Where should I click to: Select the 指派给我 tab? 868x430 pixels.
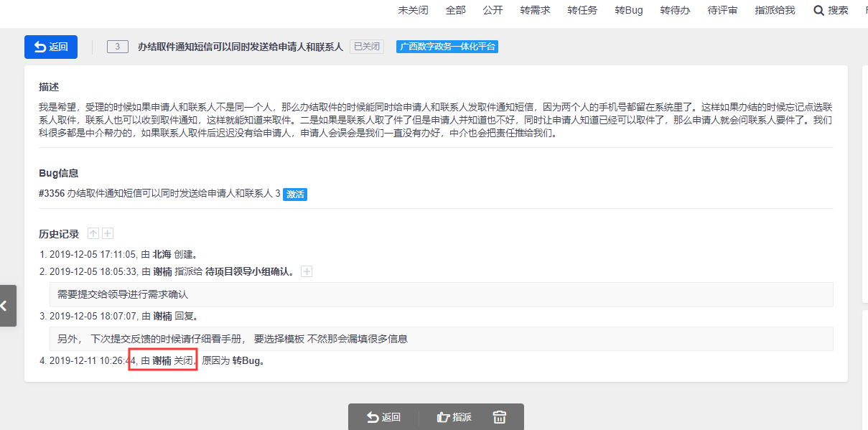point(775,10)
